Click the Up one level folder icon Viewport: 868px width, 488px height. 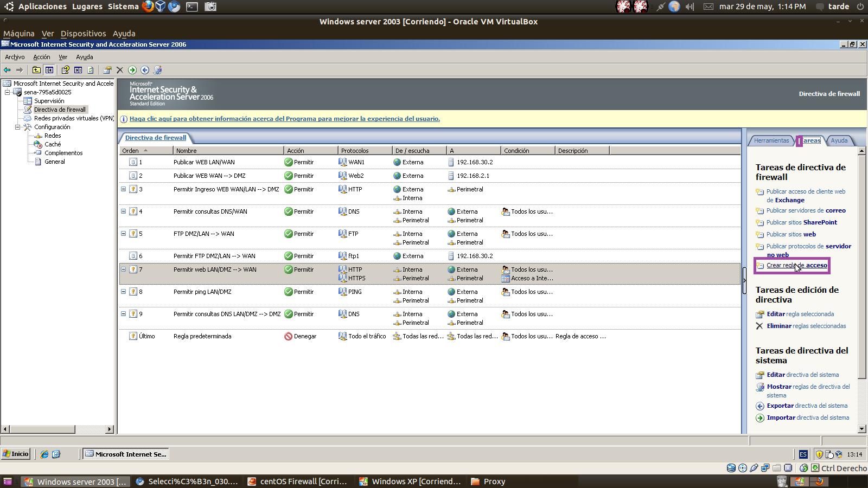click(x=36, y=70)
